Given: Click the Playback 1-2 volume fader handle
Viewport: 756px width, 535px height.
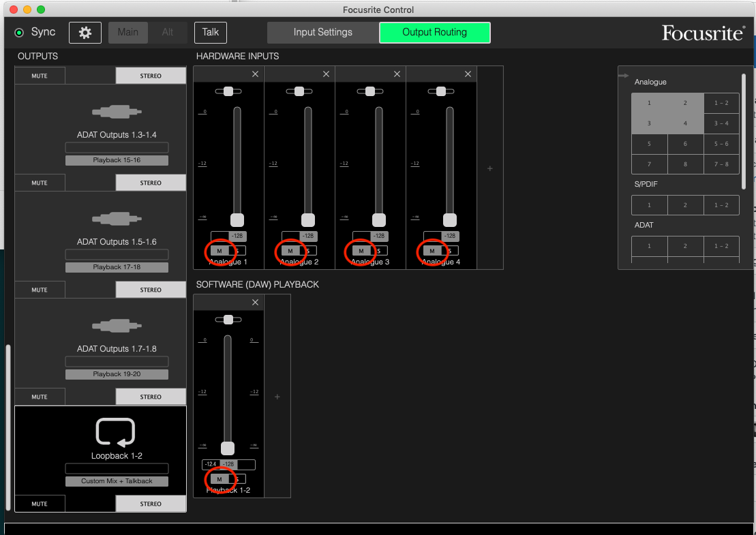Looking at the screenshot, I should [x=228, y=448].
